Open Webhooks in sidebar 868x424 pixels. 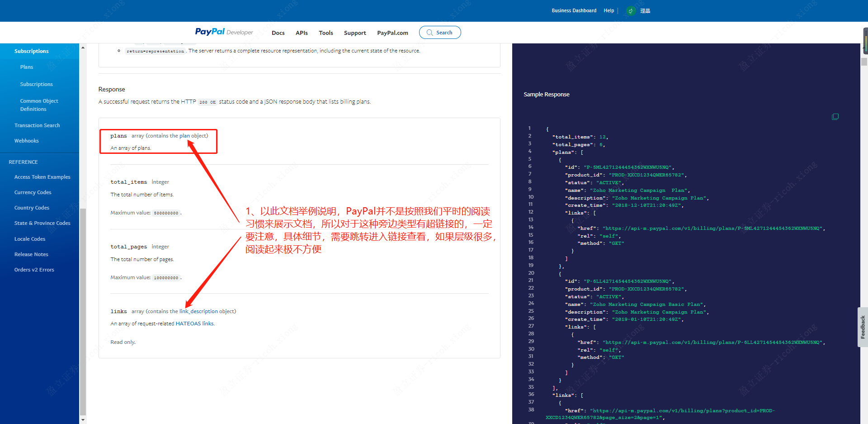point(26,141)
